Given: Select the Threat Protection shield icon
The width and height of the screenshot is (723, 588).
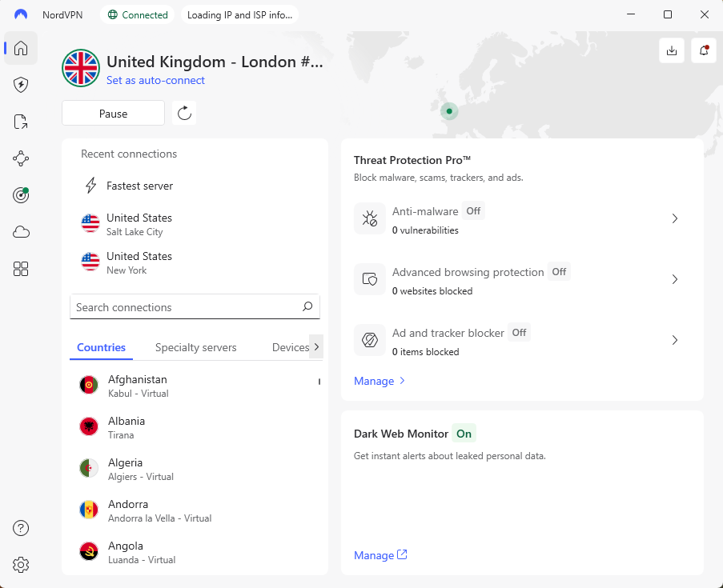Looking at the screenshot, I should tap(20, 85).
